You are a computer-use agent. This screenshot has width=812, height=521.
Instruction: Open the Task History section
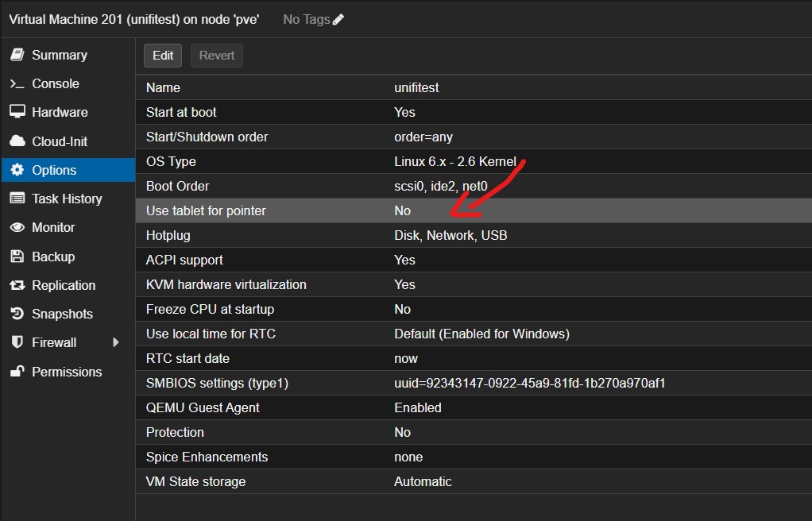pyautogui.click(x=67, y=199)
